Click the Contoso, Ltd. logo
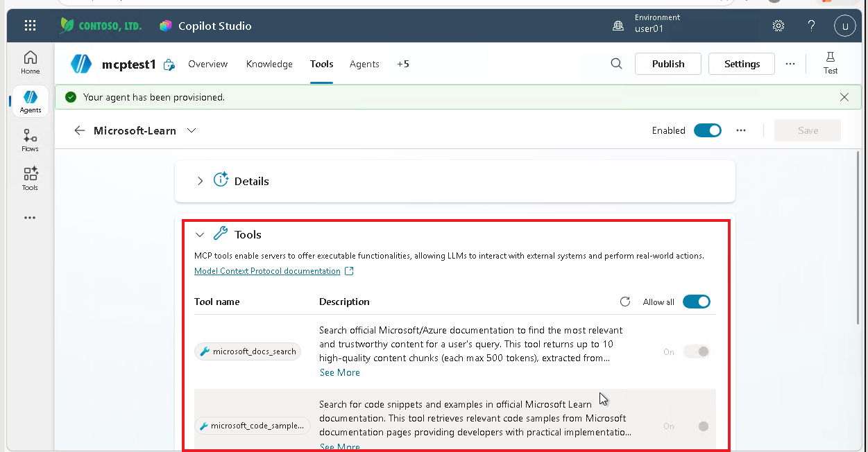Viewport: 868px width, 452px height. [x=101, y=26]
